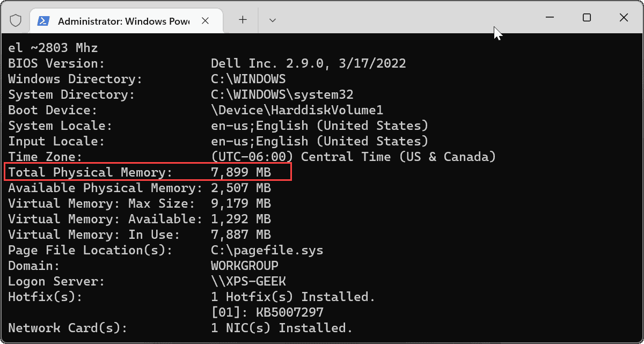This screenshot has height=344, width=644.
Task: Click the C:\pagefile.sys value
Action: (267, 250)
